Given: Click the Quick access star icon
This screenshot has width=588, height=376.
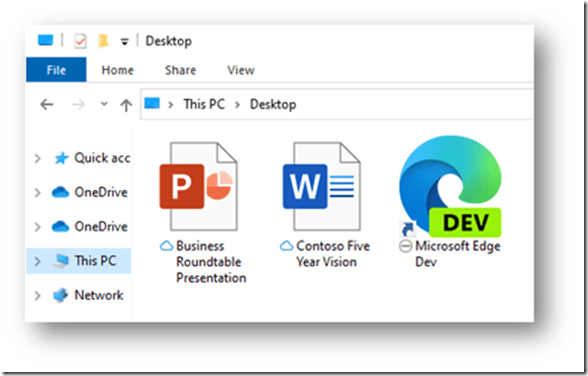Looking at the screenshot, I should (61, 158).
